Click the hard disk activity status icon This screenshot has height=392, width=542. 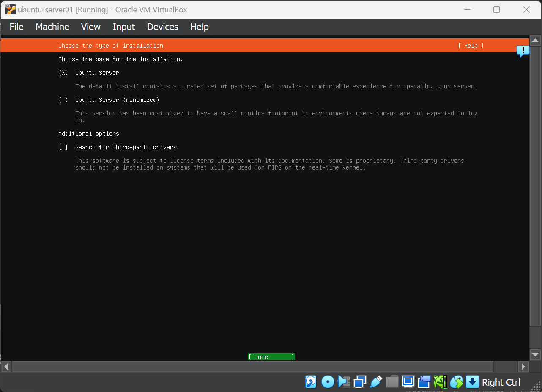point(311,382)
